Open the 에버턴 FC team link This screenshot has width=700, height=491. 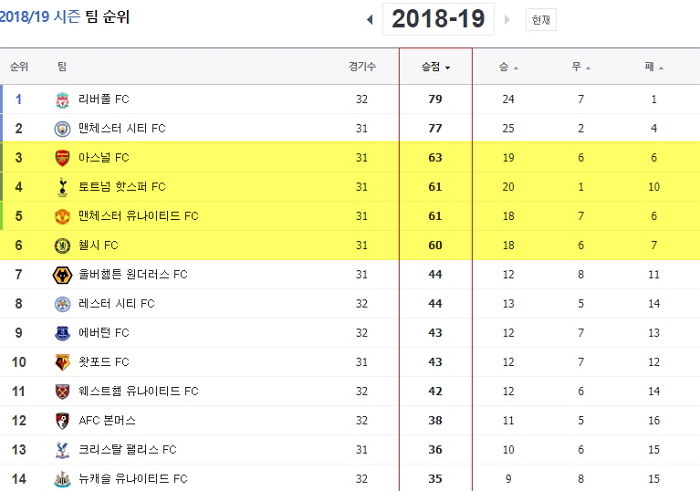(104, 333)
